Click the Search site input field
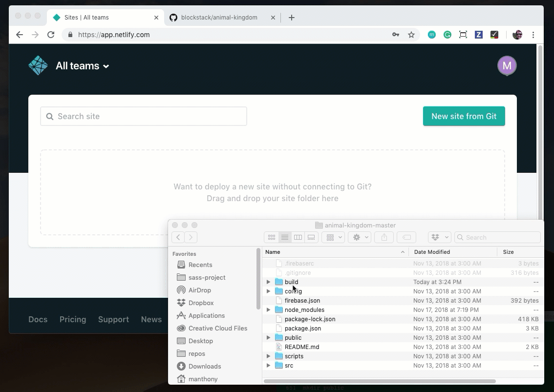 pyautogui.click(x=144, y=116)
